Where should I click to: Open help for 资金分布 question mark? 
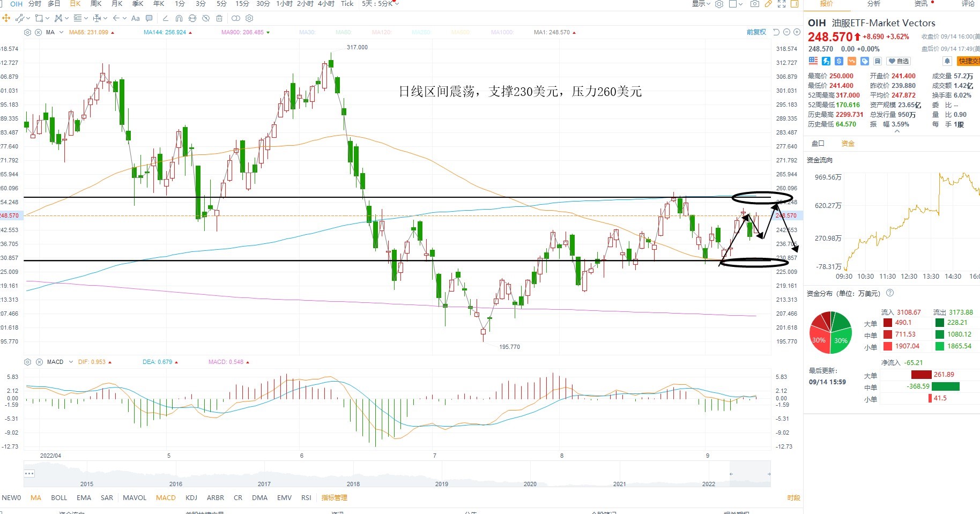(x=890, y=293)
